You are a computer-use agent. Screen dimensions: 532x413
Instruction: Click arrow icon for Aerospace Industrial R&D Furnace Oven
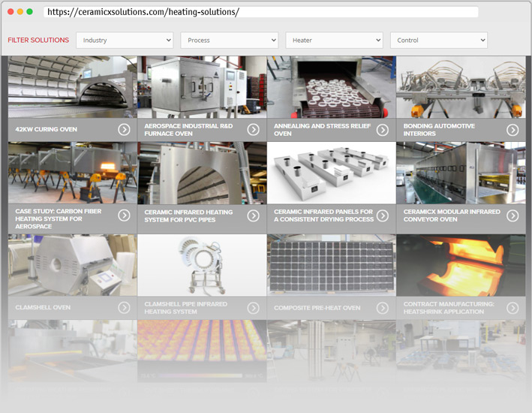pyautogui.click(x=253, y=129)
